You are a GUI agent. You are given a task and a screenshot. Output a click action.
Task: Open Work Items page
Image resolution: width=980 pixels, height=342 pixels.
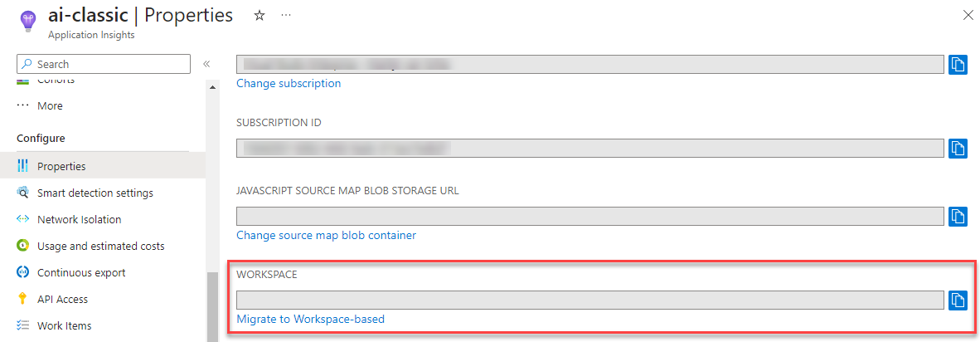[x=65, y=325]
